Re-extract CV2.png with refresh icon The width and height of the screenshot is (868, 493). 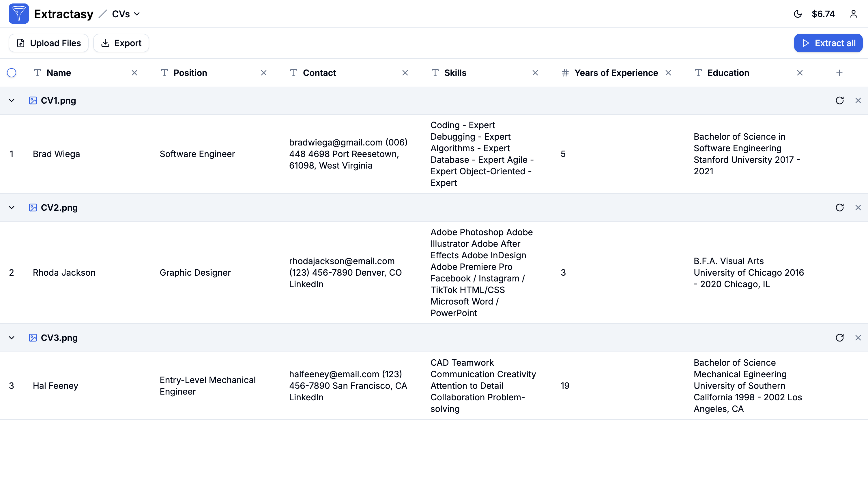point(839,208)
